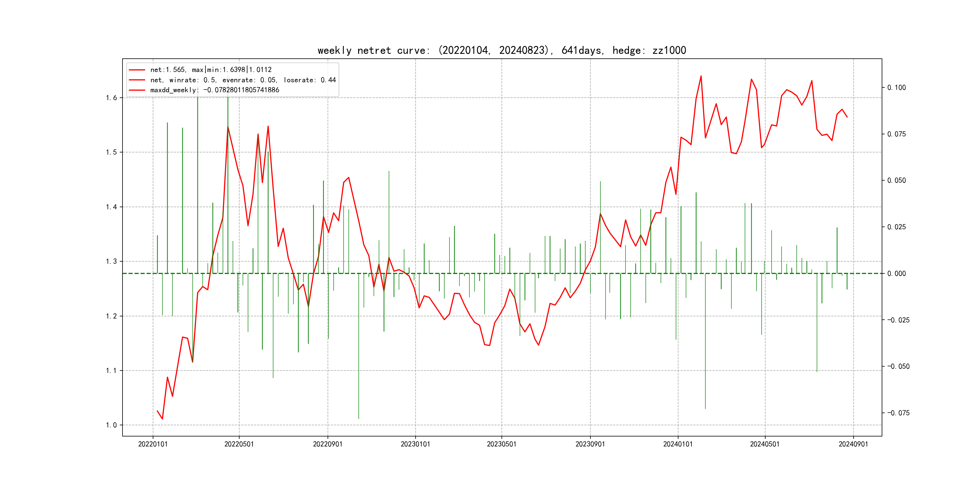Click the maxdd_weekly legend entry text
The image size is (980, 490).
pos(214,90)
